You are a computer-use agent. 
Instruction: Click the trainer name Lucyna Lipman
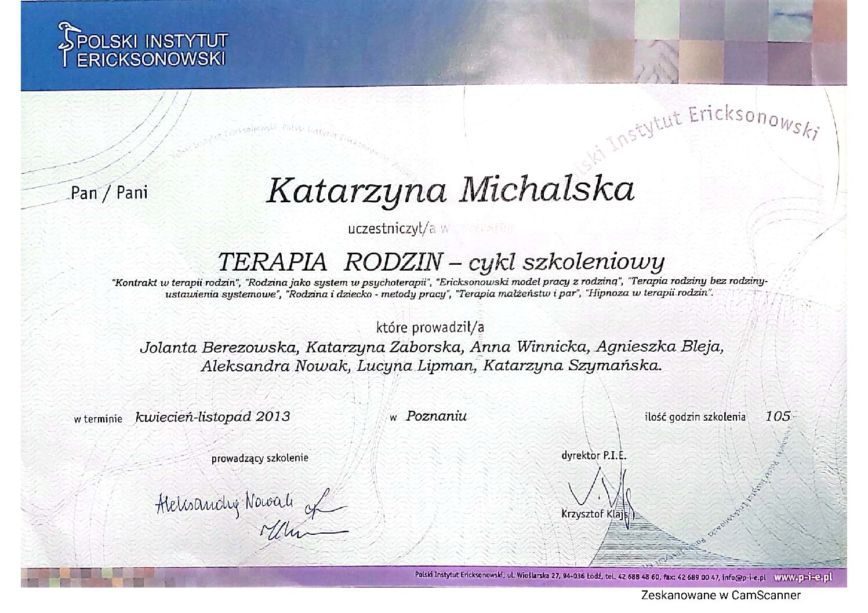pos(417,366)
